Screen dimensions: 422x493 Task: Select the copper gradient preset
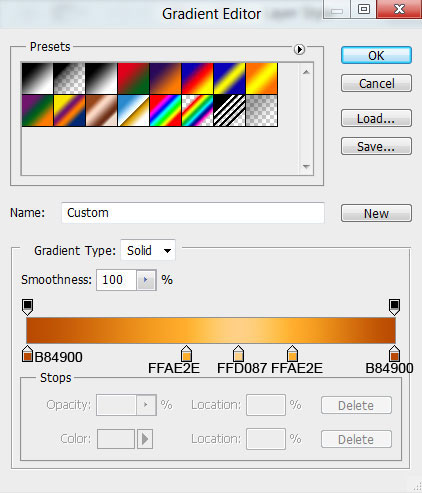101,110
